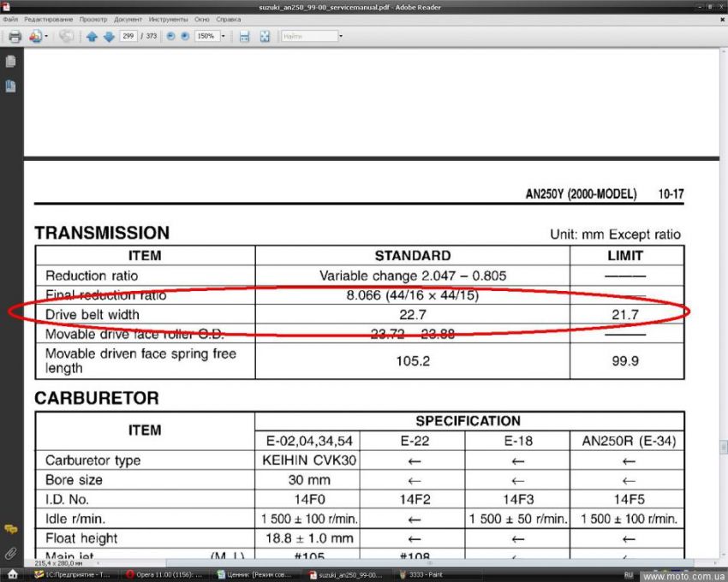Viewport: 728px width, 582px height.
Task: Click the 'AN250R (E-34)' column header
Action: pos(629,441)
